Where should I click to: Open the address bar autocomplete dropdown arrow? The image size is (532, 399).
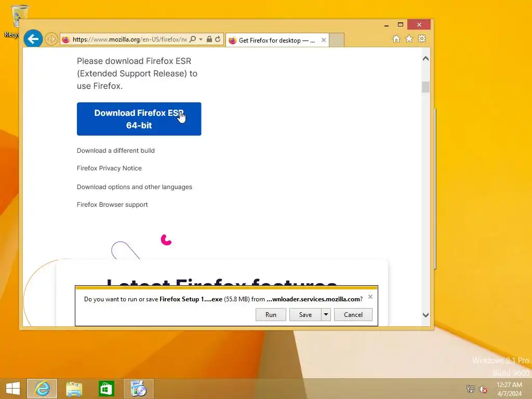[x=201, y=39]
